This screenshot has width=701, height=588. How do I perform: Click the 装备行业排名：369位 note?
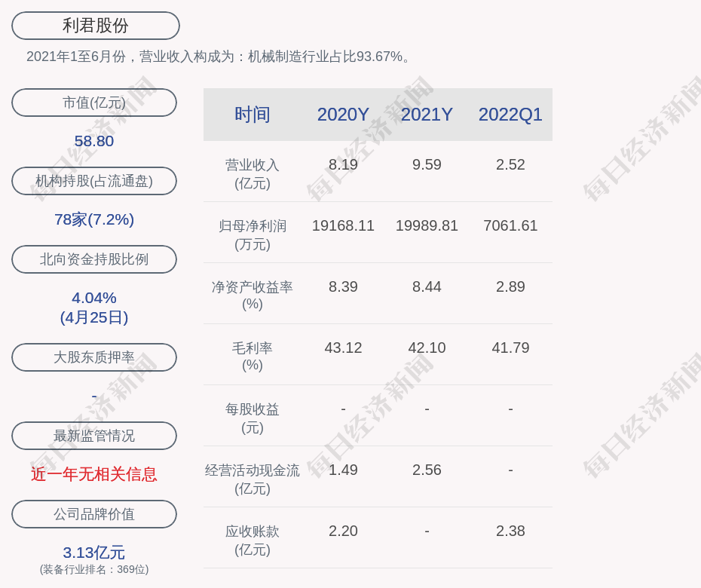tap(94, 569)
